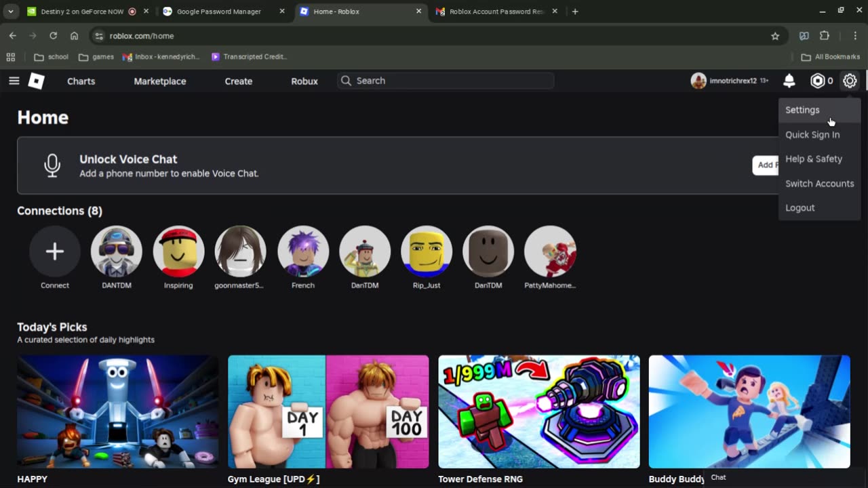Open the Connections (8) heading link

tap(60, 211)
